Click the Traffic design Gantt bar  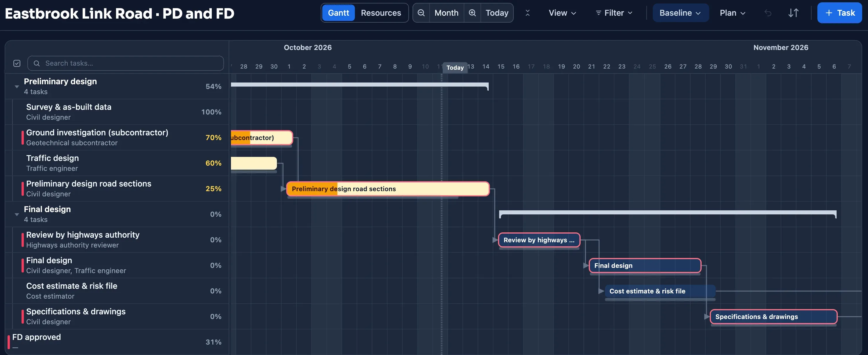(x=254, y=163)
